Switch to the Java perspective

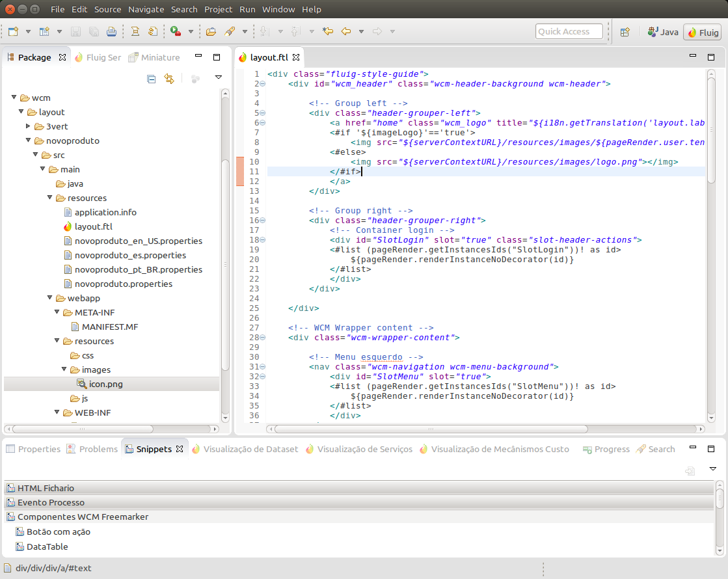click(x=663, y=32)
